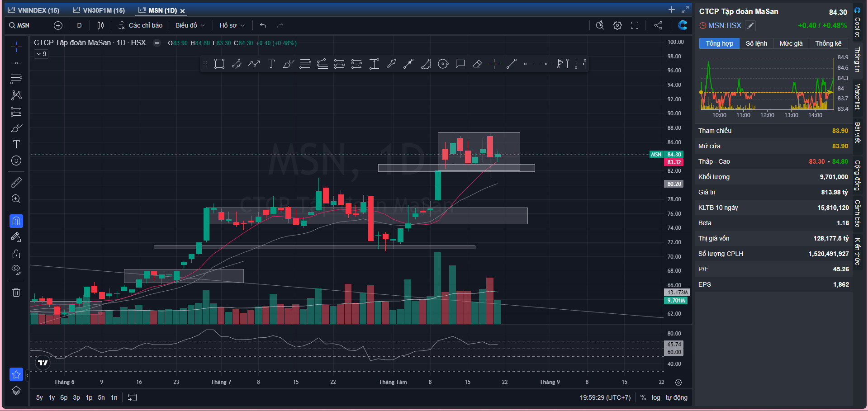Open the object tree layers icon
Image resolution: width=868 pixels, height=411 pixels.
click(x=16, y=391)
